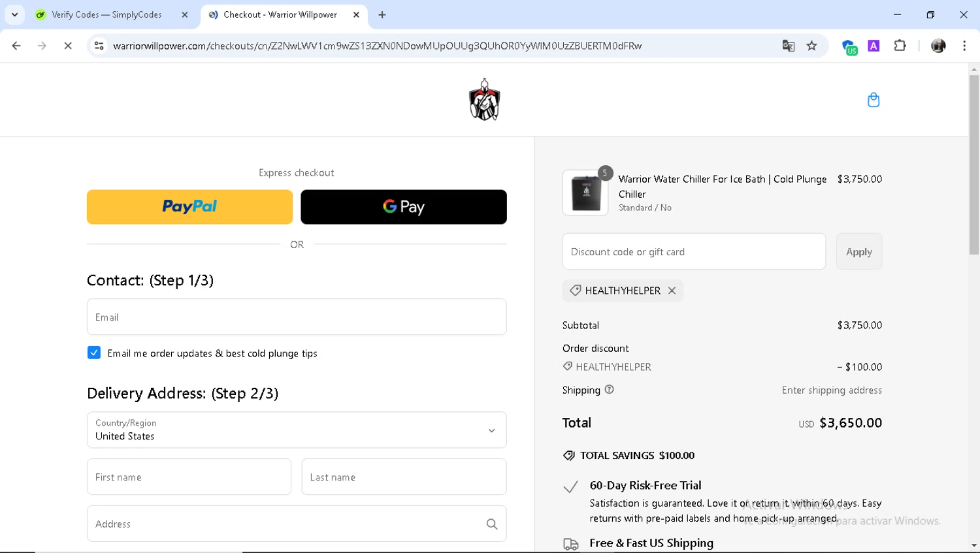The width and height of the screenshot is (980, 553).
Task: Click the TOTAL SAVINGS $100.00 text
Action: [x=637, y=455]
